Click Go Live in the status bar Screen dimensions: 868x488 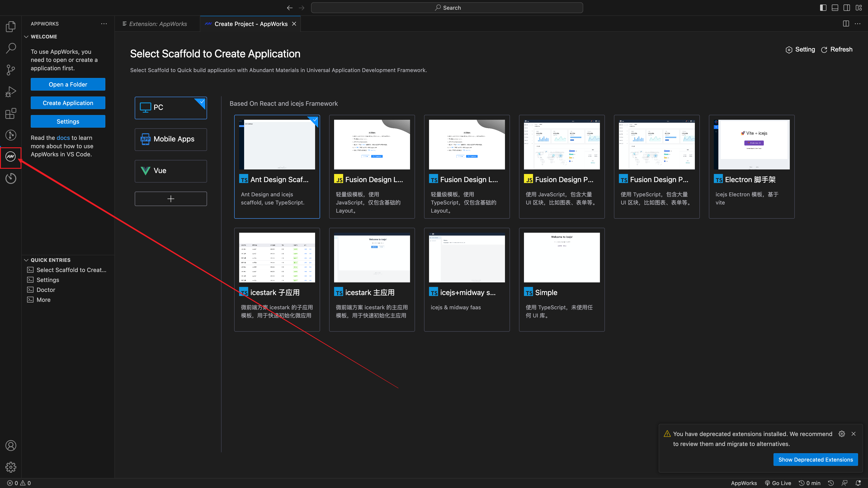778,483
